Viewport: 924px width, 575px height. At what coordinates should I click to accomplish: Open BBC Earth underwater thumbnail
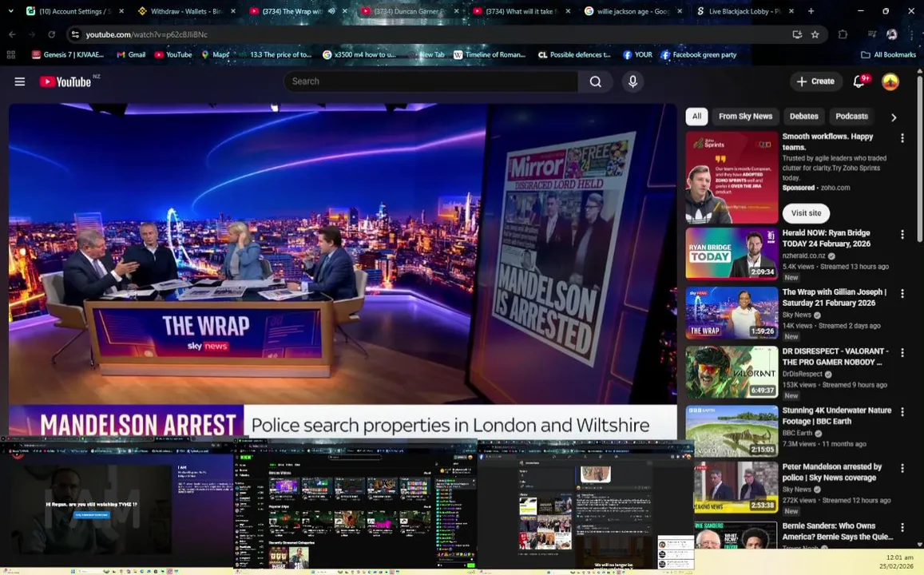coord(732,430)
